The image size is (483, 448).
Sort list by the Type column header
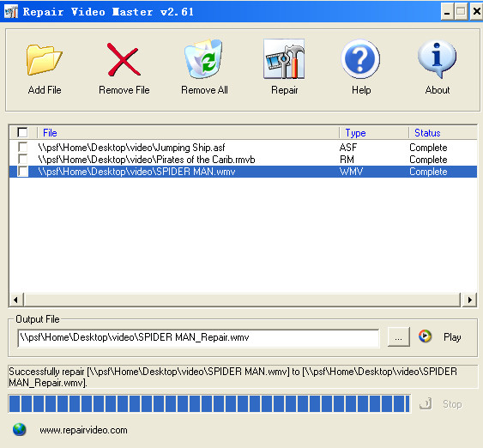pos(355,133)
